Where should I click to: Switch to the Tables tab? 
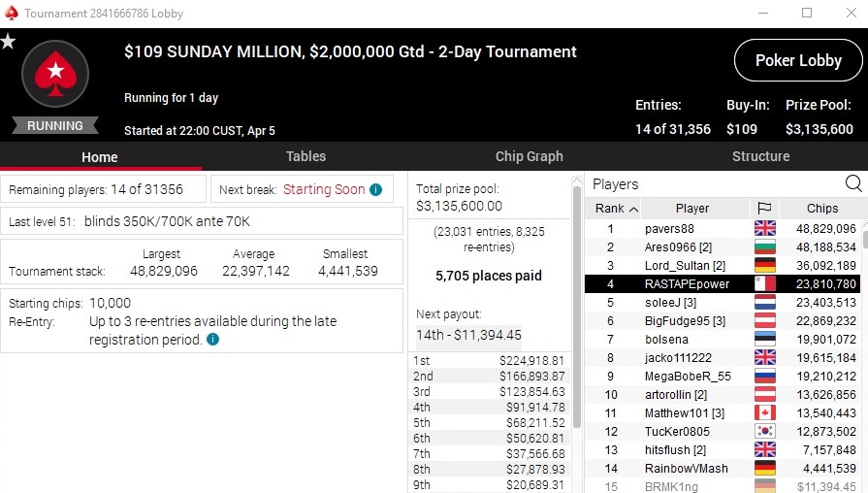(x=305, y=156)
